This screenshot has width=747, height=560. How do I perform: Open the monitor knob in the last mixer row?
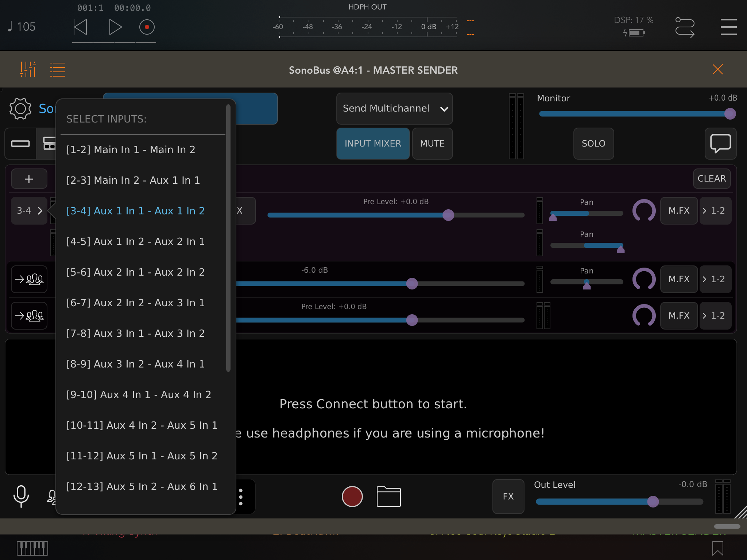coord(644,316)
